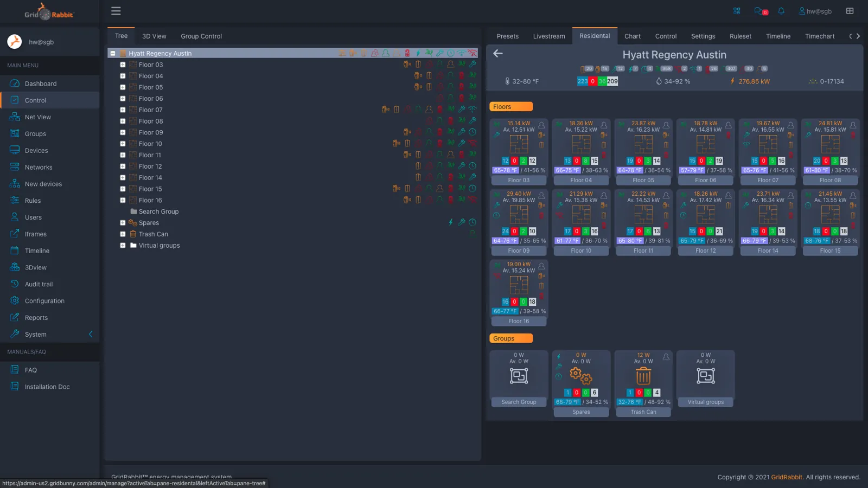This screenshot has height=488, width=868.
Task: Expand the Floor 12 tree node
Action: pyautogui.click(x=123, y=166)
